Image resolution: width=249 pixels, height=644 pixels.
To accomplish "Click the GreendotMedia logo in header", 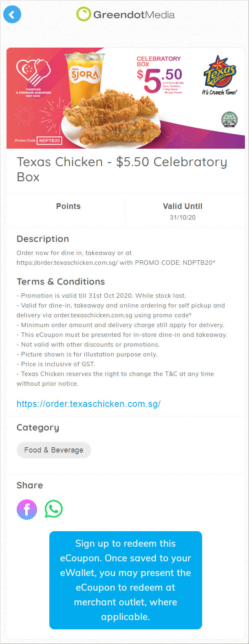I will coord(126,14).
